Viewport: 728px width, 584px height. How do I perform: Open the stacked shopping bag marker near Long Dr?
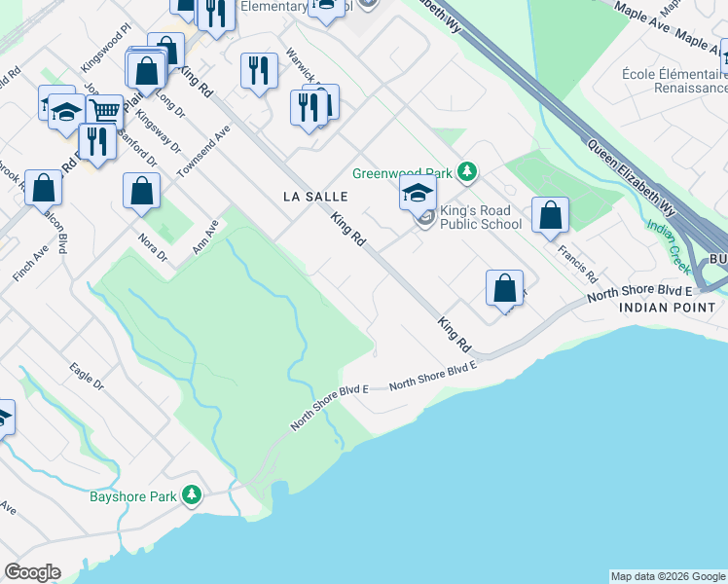coord(147,73)
